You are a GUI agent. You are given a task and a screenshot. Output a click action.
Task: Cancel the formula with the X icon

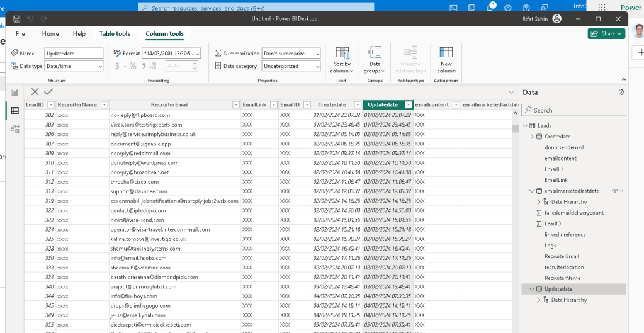click(x=35, y=92)
